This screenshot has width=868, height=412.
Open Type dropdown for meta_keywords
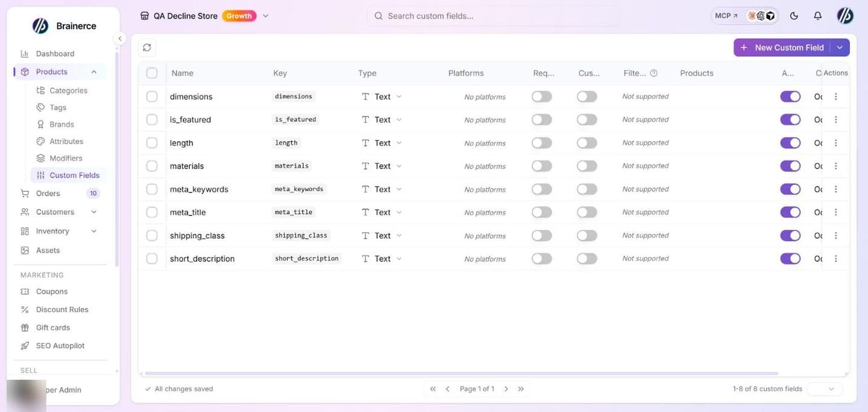382,189
